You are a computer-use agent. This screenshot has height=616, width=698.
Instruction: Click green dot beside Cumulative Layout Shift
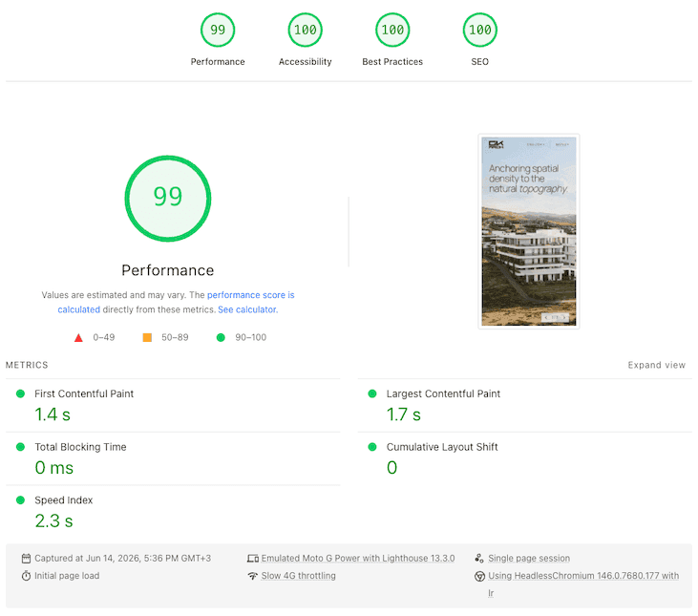click(372, 446)
